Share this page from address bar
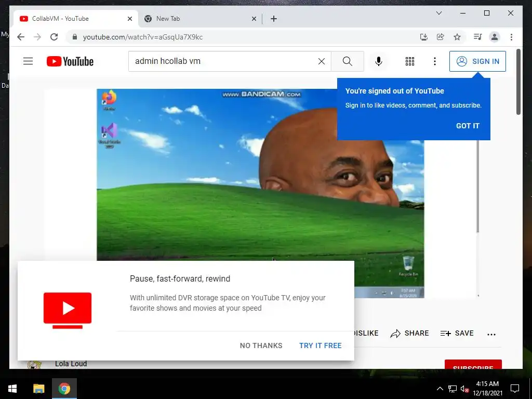This screenshot has width=532, height=399. (x=441, y=37)
